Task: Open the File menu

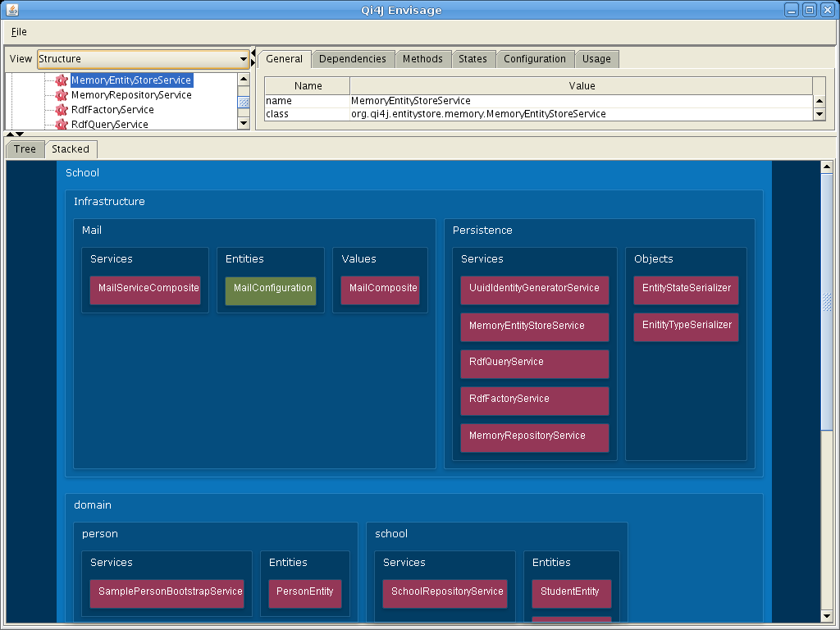Action: [19, 32]
